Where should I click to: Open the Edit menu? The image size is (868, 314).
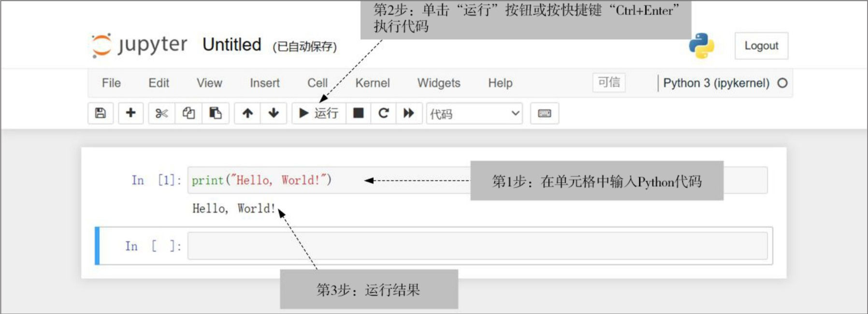pyautogui.click(x=159, y=83)
